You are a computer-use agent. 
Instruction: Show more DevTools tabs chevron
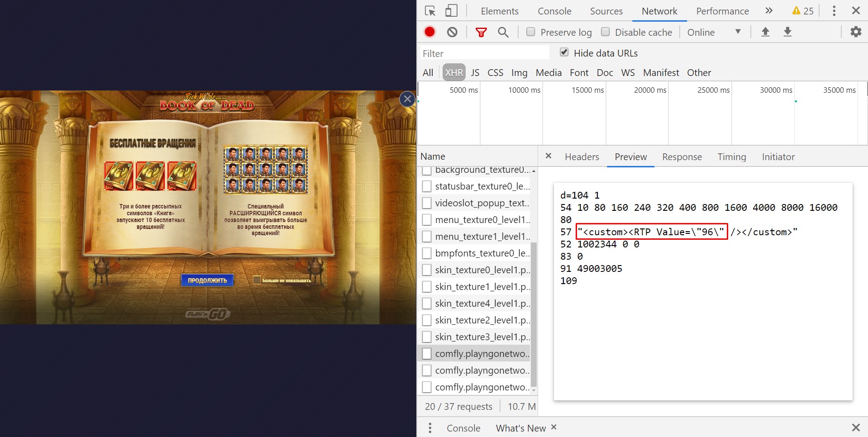coord(768,11)
